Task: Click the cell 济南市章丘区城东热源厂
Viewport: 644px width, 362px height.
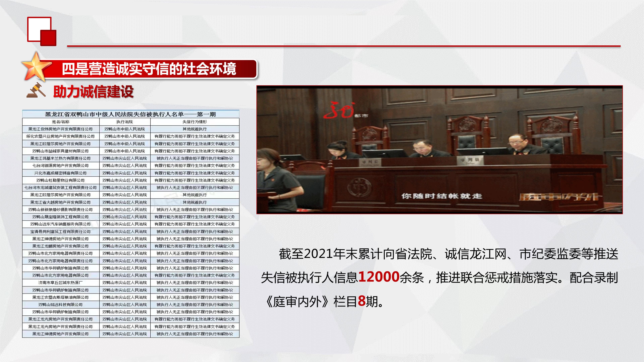Action: click(x=61, y=283)
